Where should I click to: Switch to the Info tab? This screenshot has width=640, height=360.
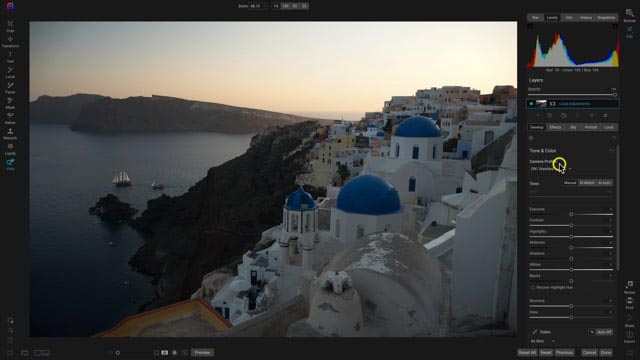point(569,18)
